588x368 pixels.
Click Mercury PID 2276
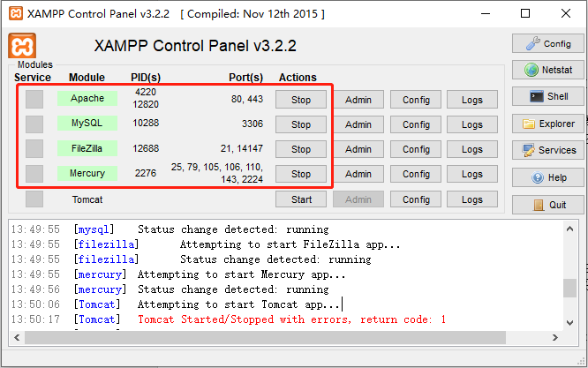pyautogui.click(x=146, y=173)
